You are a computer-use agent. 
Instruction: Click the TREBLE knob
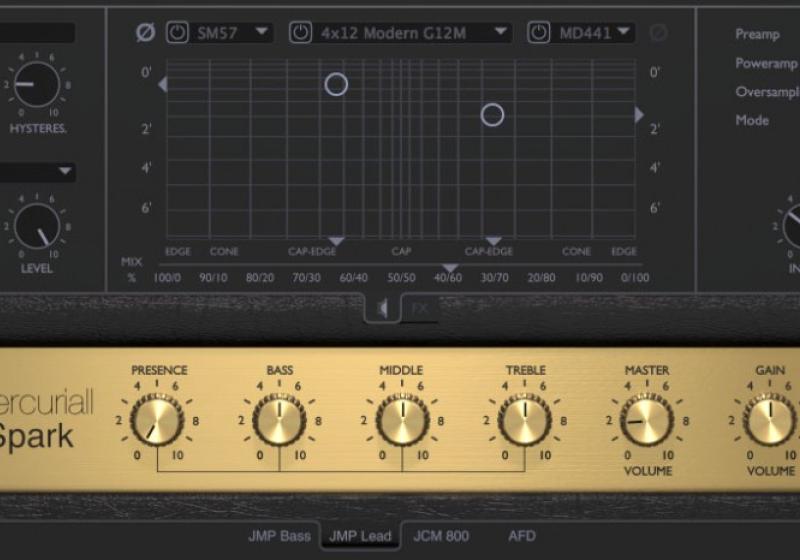point(524,421)
